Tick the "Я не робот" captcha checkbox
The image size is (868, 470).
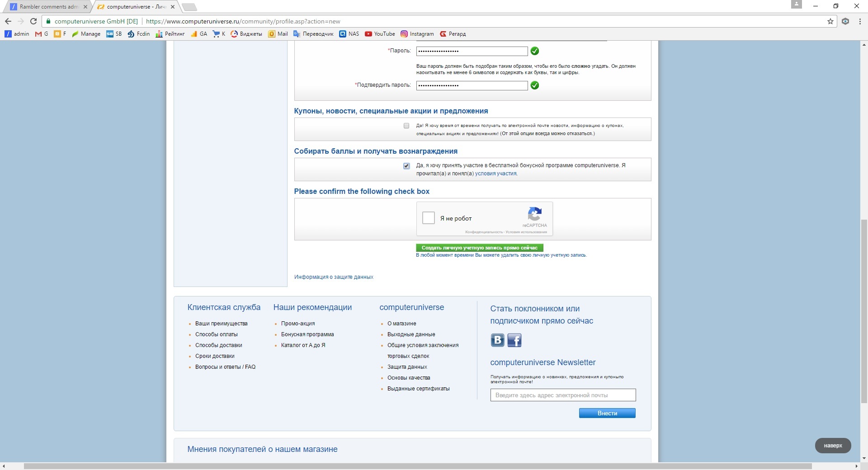[428, 218]
